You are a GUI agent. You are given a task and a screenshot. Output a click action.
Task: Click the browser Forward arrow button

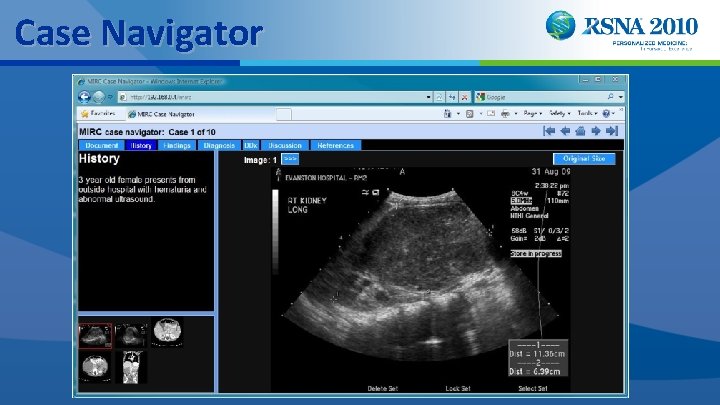(x=99, y=97)
